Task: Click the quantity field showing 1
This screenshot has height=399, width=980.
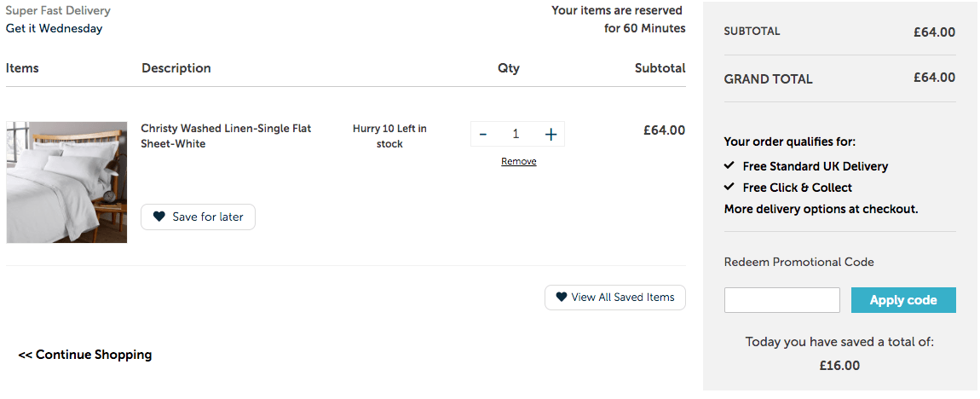Action: coord(516,134)
